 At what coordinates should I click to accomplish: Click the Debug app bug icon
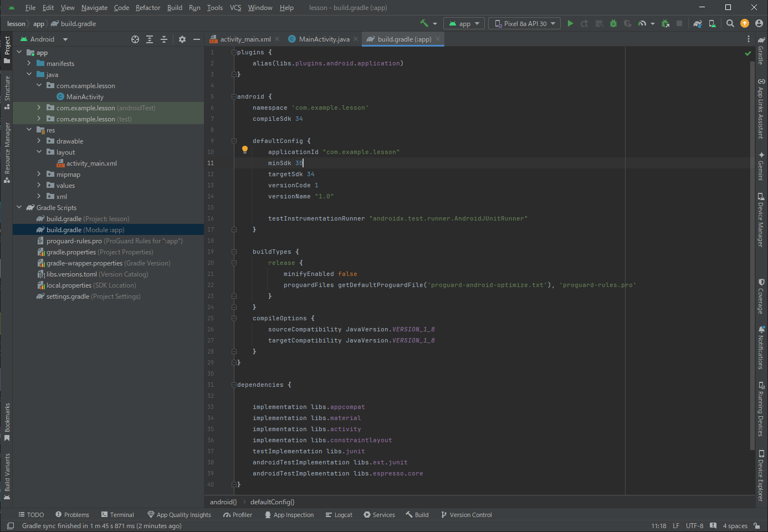click(x=613, y=23)
